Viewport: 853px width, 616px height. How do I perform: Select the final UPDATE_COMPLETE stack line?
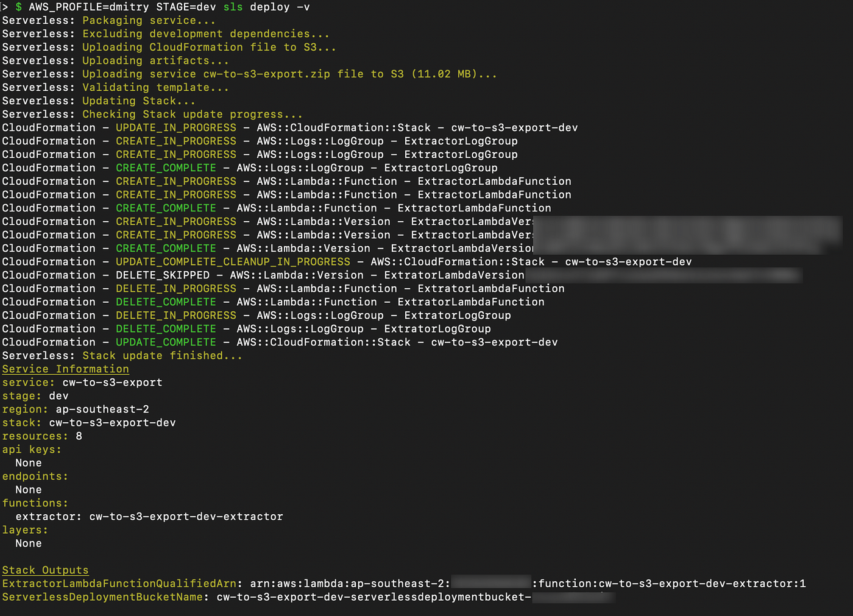[x=280, y=342]
